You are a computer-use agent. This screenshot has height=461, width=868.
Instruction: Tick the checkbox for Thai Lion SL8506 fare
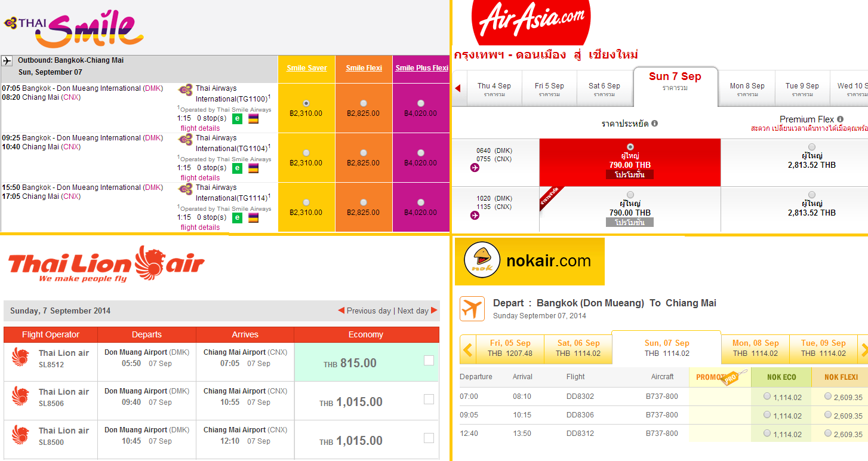point(429,399)
